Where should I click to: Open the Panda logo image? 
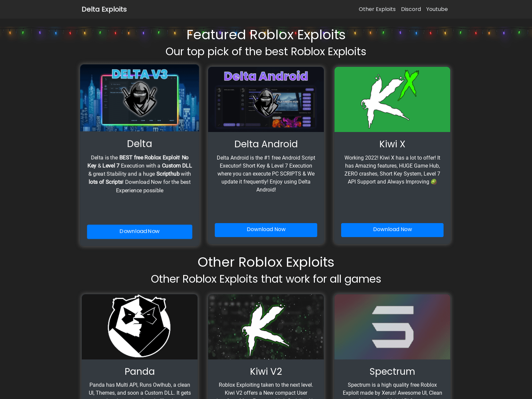(x=140, y=327)
